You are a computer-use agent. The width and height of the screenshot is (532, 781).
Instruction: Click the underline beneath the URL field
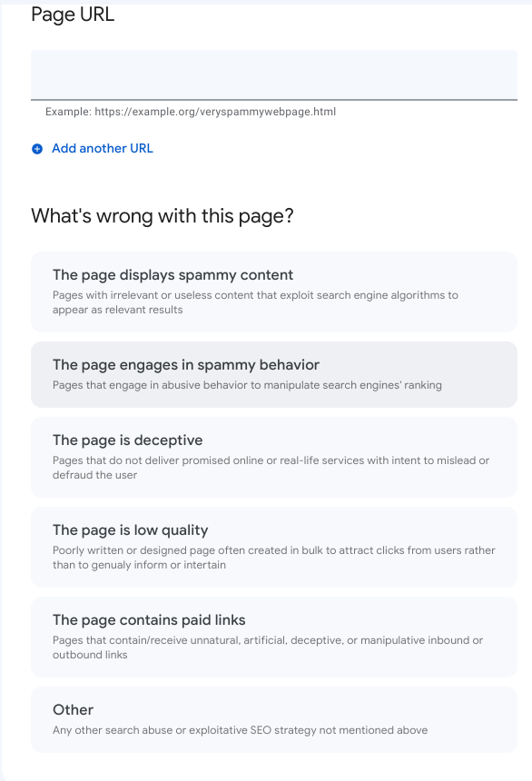coord(274,100)
